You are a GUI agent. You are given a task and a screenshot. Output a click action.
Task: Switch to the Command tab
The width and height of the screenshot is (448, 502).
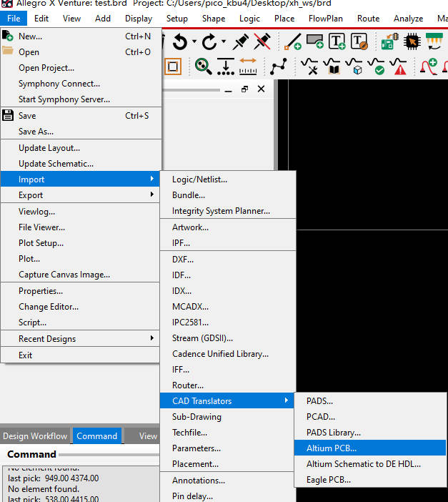[97, 435]
